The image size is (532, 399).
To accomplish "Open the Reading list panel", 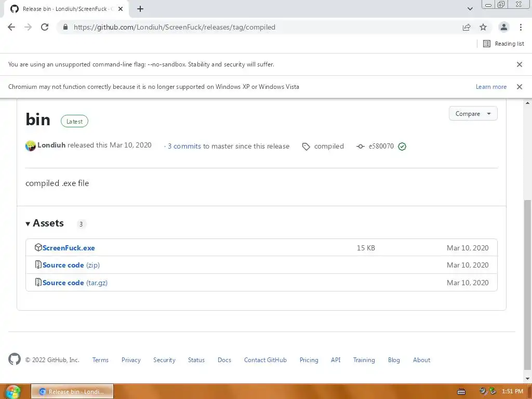I will coord(503,44).
